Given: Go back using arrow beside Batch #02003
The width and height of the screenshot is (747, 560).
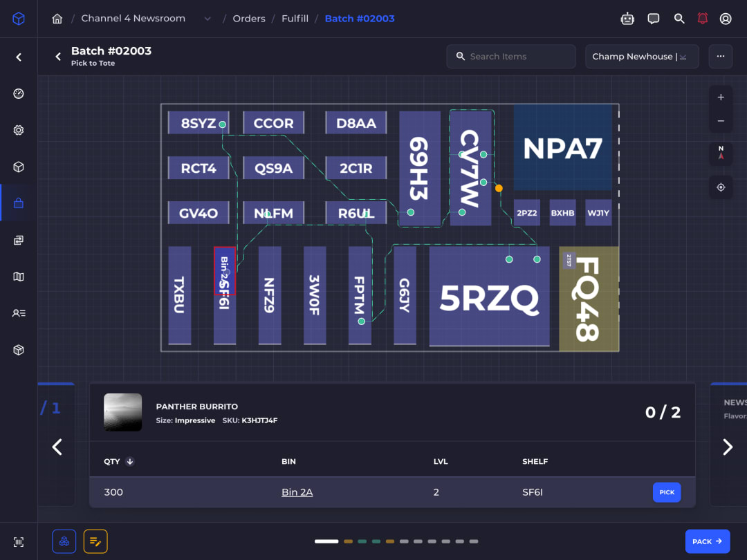Looking at the screenshot, I should click(x=58, y=57).
